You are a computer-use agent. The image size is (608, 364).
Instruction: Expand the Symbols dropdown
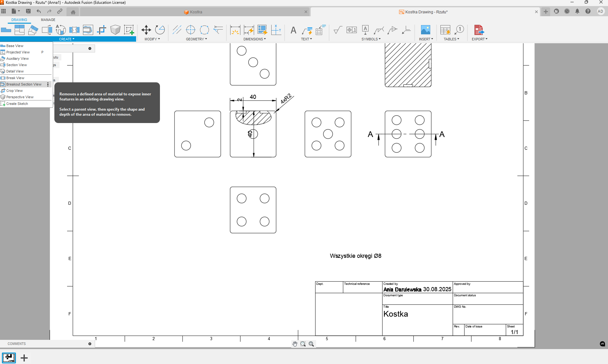pos(371,39)
